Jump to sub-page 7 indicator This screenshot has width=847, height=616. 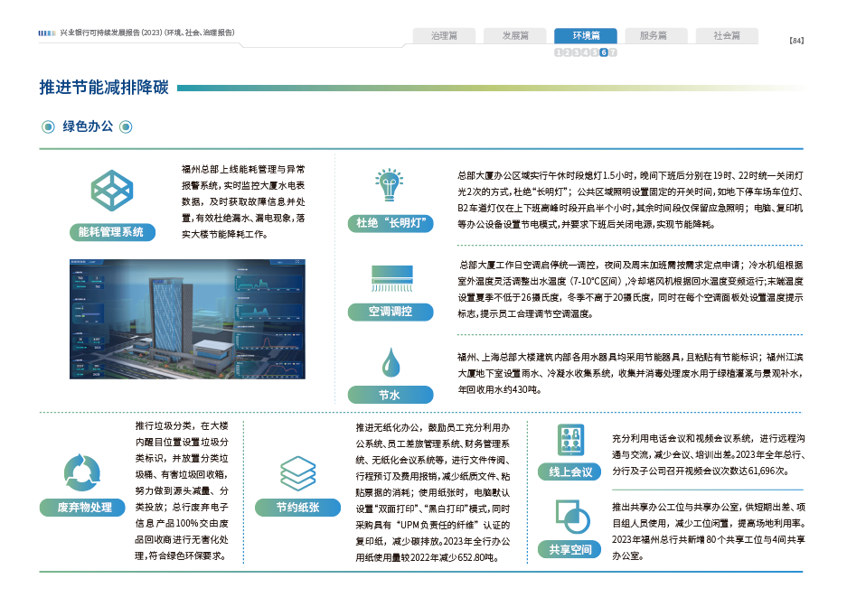(x=613, y=52)
